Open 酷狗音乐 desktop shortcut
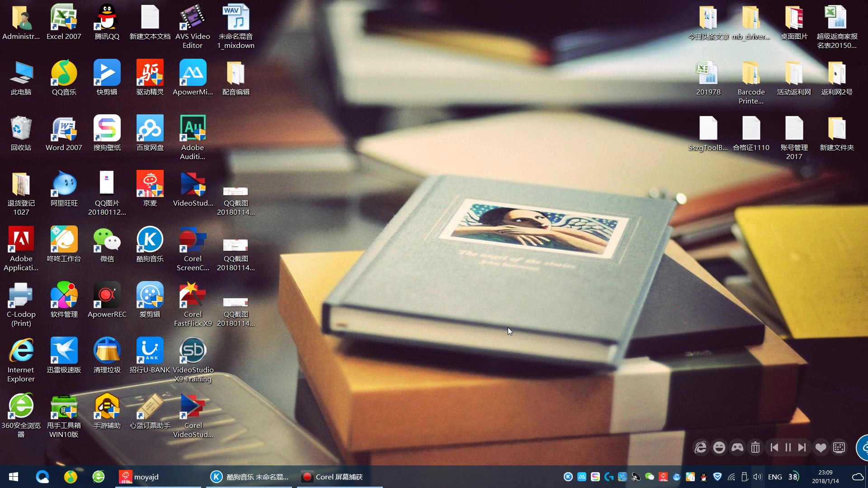 [x=150, y=245]
